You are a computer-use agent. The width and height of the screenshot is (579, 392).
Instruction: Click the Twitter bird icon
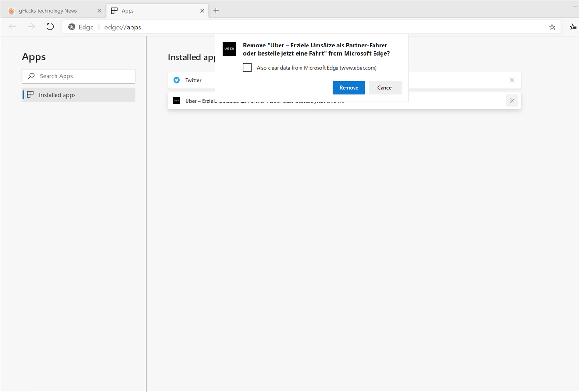[x=177, y=80]
